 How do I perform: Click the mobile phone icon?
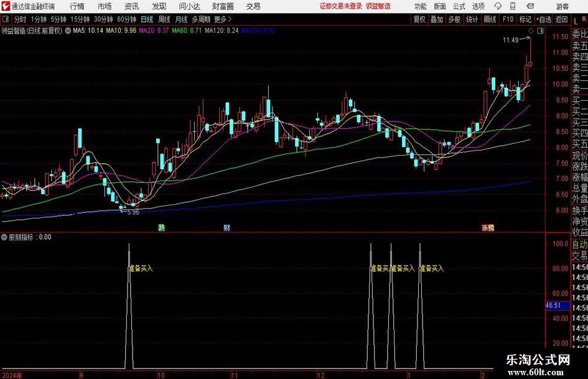513,6
